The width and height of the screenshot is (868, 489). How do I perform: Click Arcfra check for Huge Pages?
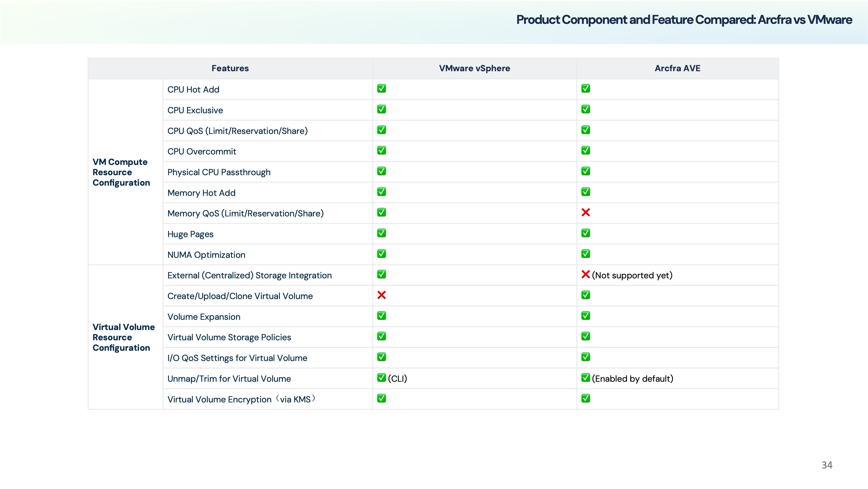tap(586, 233)
